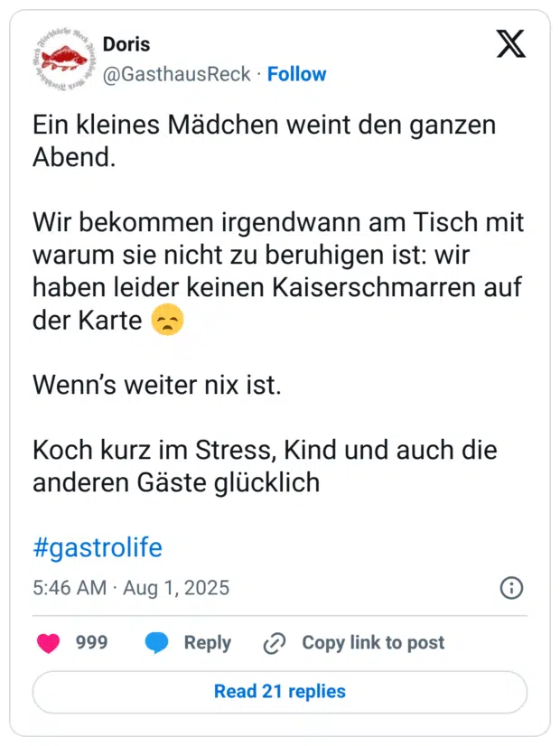The width and height of the screenshot is (560, 746).
Task: Click the Reply text label
Action: (207, 643)
